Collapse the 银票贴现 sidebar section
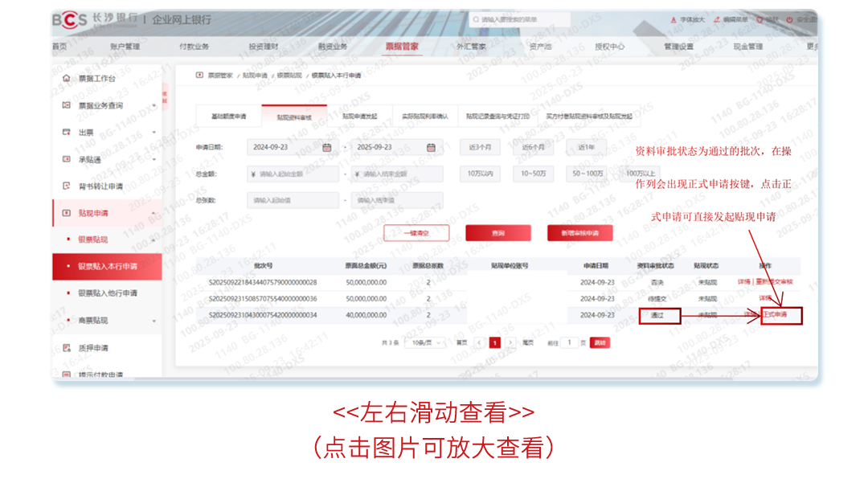The height and width of the screenshot is (483, 868). 154,239
